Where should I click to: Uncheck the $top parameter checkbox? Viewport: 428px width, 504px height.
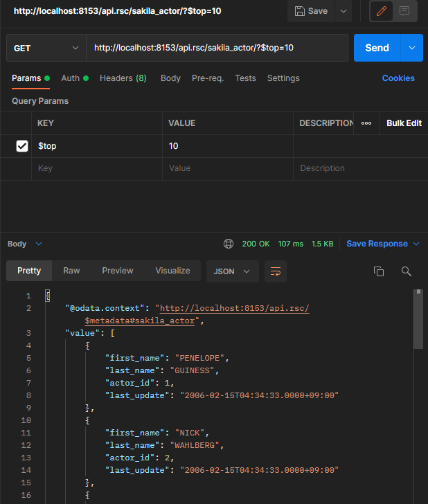[22, 146]
